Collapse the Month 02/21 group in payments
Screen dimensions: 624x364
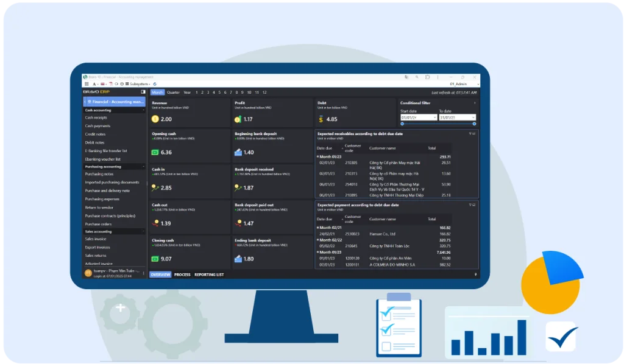[317, 227]
